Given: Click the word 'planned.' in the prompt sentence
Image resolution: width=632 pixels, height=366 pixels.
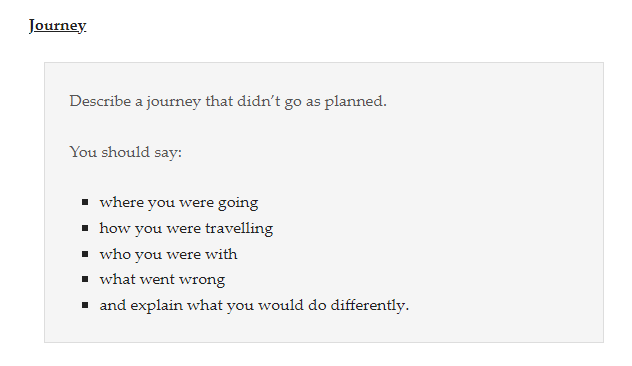Looking at the screenshot, I should tap(356, 102).
